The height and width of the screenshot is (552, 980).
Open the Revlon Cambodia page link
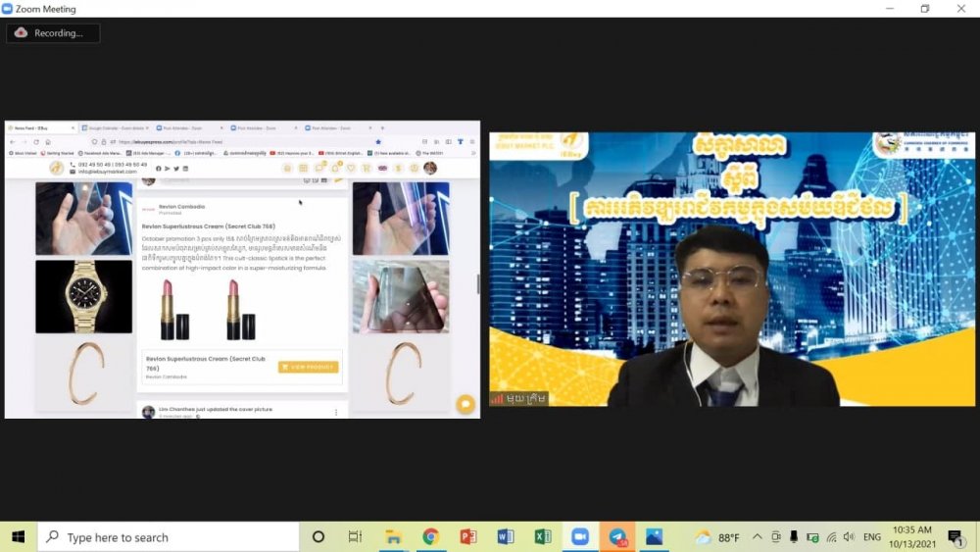[181, 206]
